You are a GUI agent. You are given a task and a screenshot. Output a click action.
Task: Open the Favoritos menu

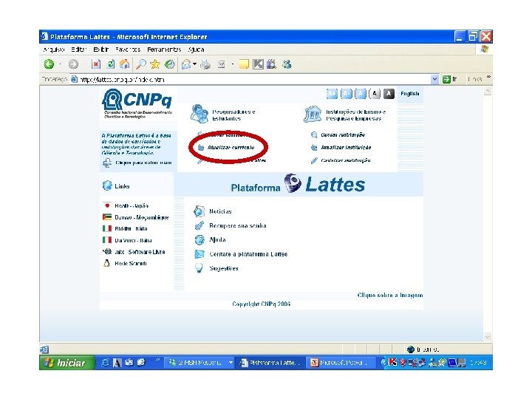point(128,50)
